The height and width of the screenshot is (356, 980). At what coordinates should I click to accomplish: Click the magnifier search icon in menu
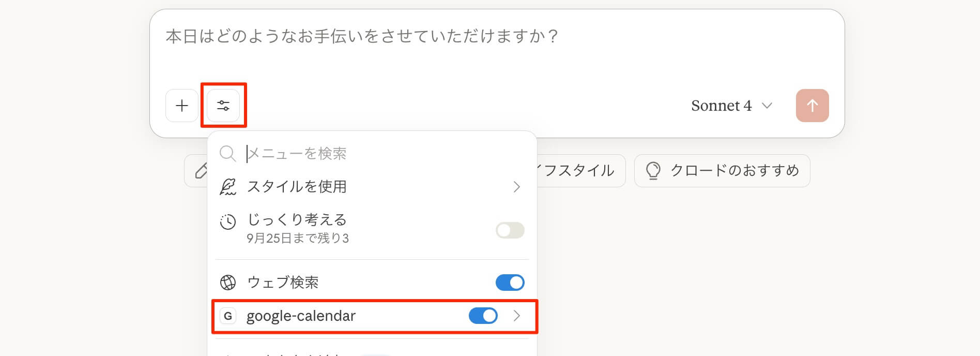(x=227, y=153)
